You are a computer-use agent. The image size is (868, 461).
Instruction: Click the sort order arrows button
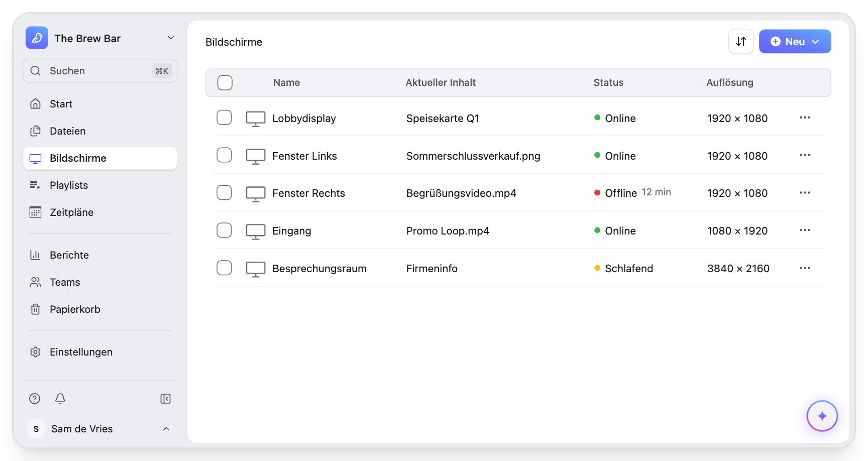coord(741,42)
